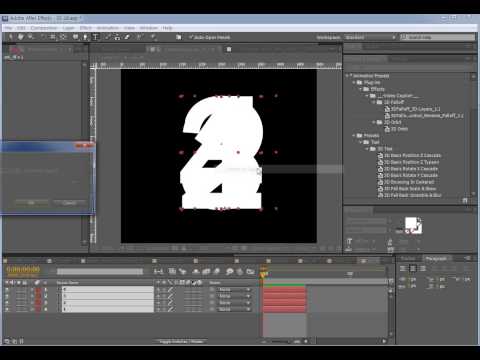Image resolution: width=480 pixels, height=360 pixels.
Task: Open the first layer's Parent dropdown
Action: [234, 290]
